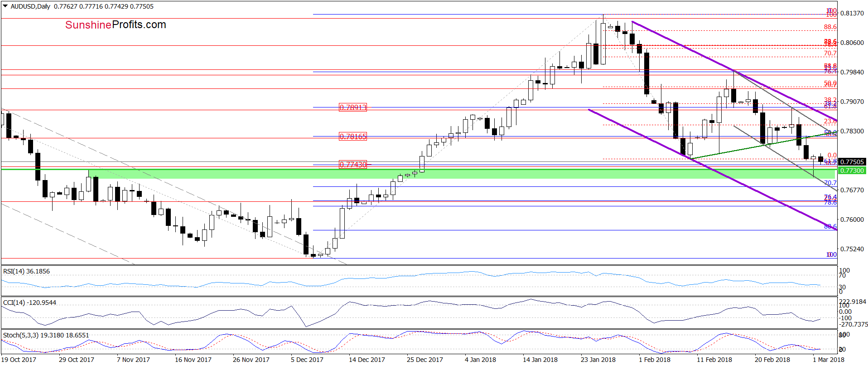Click the 1 Feb 2018 date label

point(655,360)
